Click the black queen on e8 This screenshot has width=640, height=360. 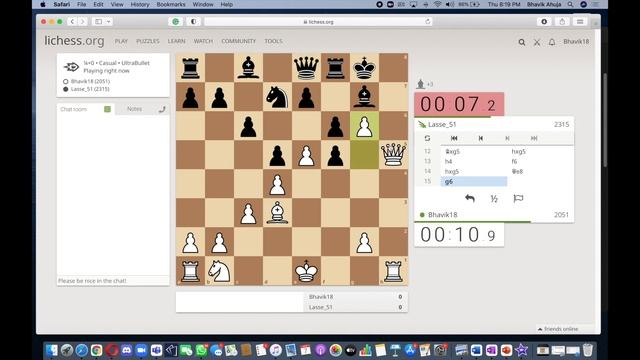point(306,68)
